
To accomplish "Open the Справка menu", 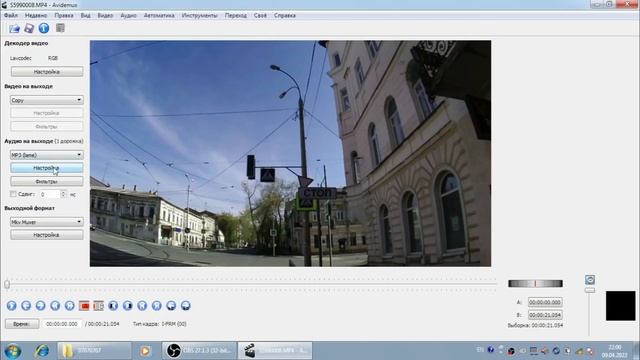I will (x=285, y=16).
